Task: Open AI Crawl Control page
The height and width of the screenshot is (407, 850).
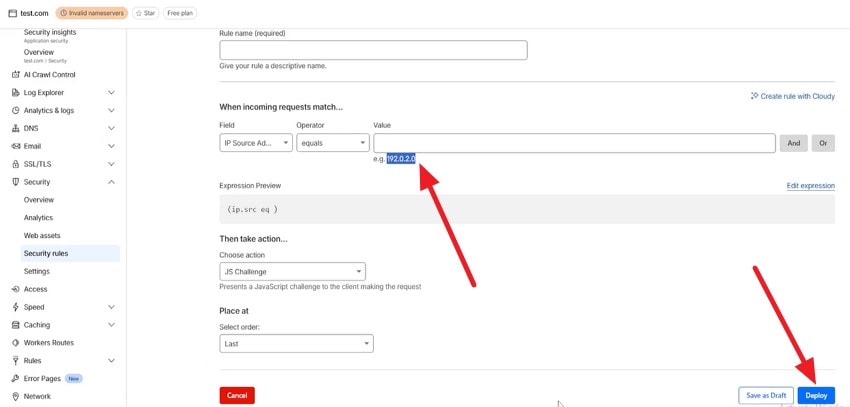Action: [49, 75]
